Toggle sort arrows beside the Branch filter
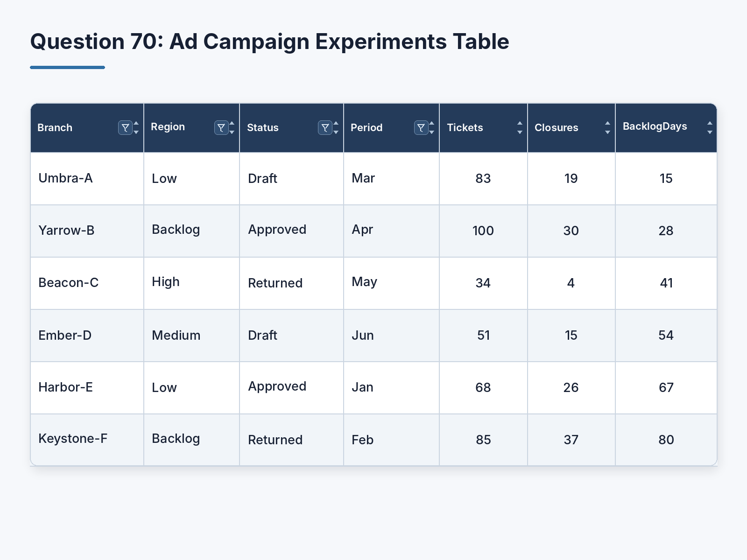The height and width of the screenshot is (560, 747). (136, 127)
